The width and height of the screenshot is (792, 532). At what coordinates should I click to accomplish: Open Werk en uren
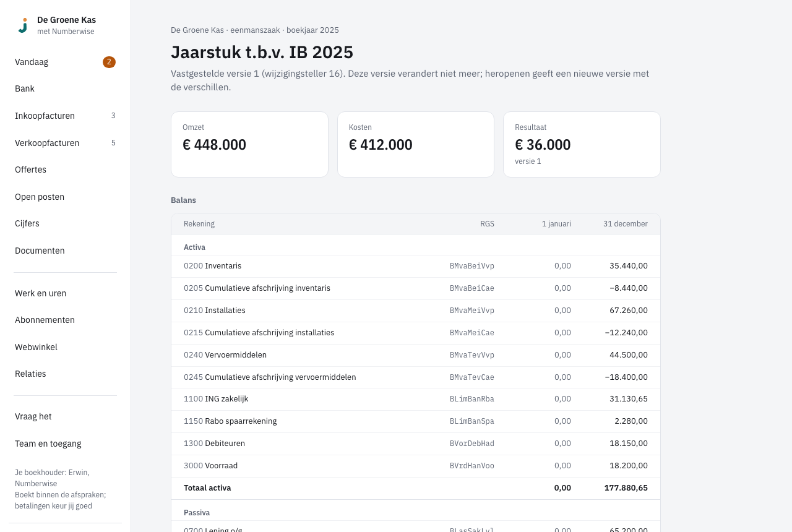66,293
